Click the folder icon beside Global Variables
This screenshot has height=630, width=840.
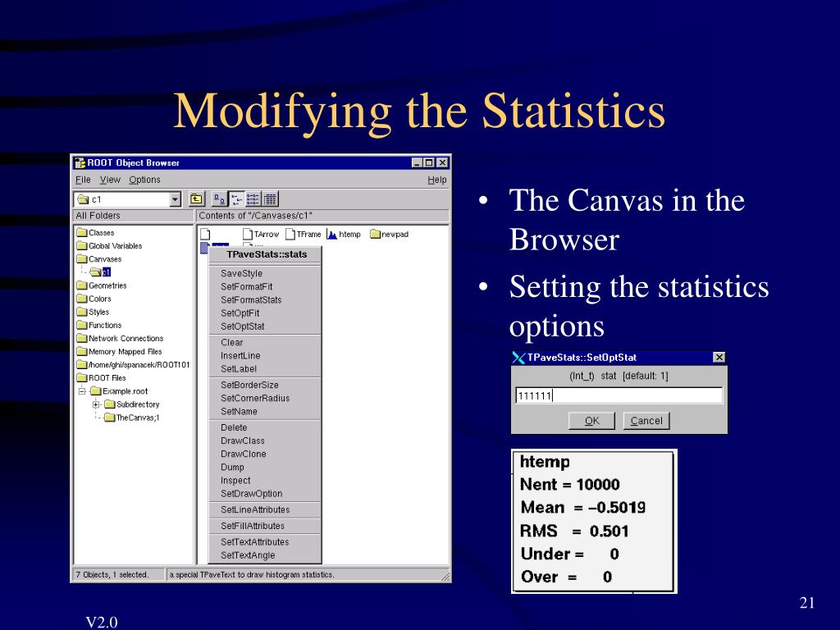(x=81, y=246)
